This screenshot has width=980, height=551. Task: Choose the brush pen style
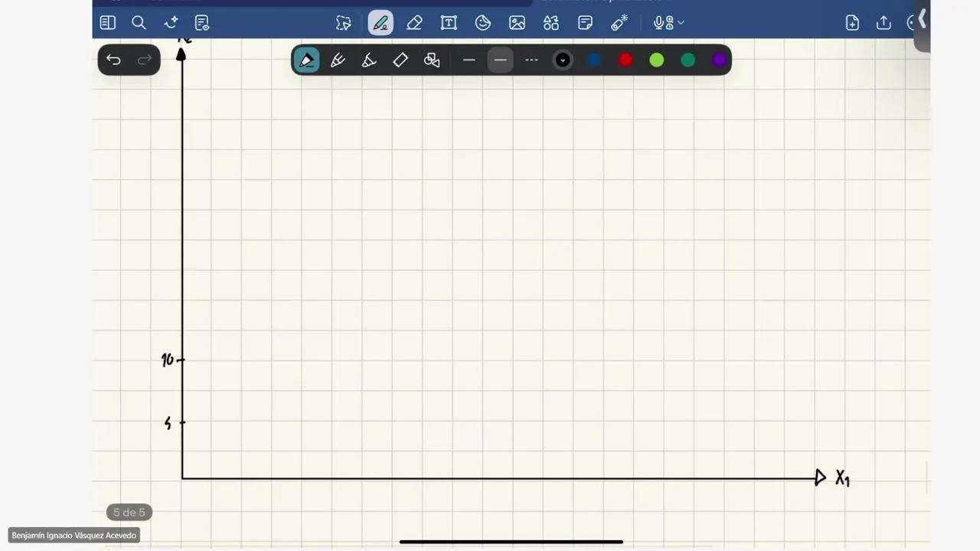pyautogui.click(x=369, y=60)
